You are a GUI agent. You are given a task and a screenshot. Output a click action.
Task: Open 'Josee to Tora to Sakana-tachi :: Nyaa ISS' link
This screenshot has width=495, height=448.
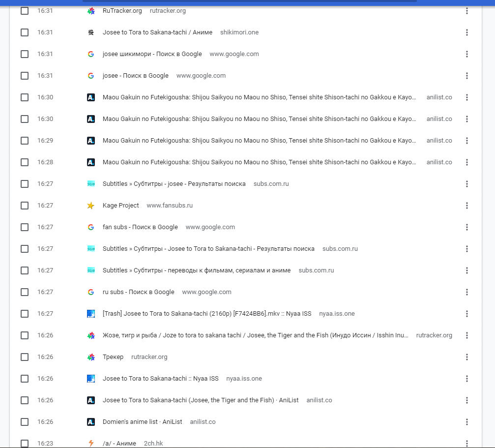pyautogui.click(x=160, y=379)
